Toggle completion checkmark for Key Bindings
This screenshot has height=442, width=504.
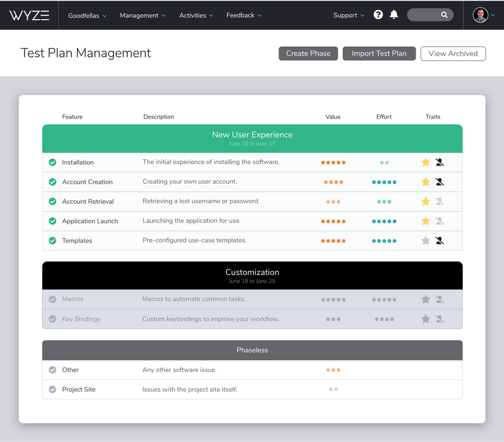click(x=52, y=319)
